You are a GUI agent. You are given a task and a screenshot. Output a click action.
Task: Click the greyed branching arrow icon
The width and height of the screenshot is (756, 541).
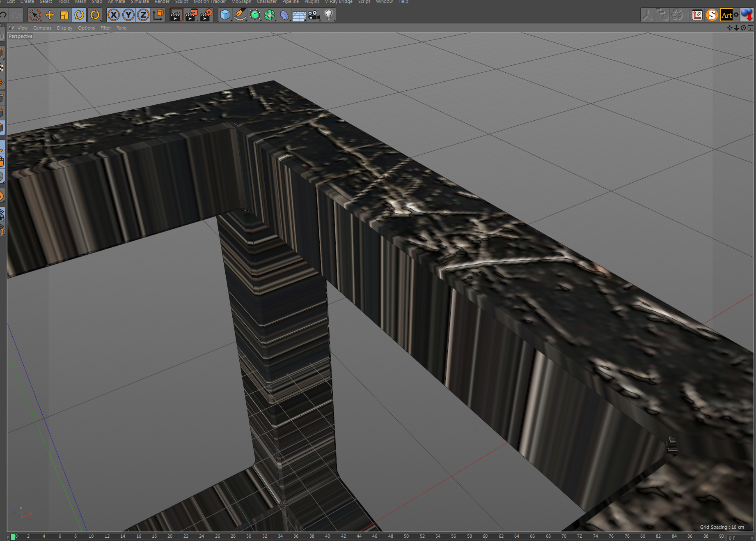[648, 15]
